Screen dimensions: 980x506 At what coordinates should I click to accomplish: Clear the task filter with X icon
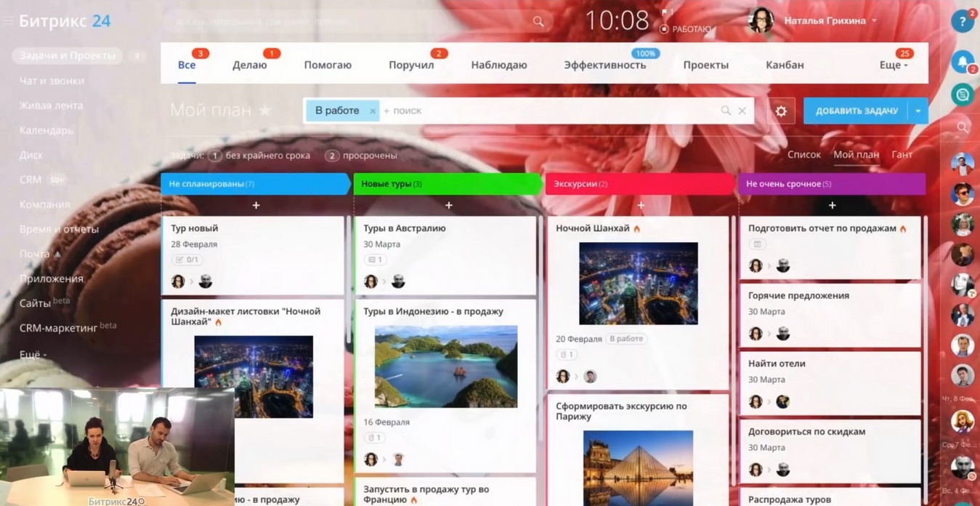742,111
